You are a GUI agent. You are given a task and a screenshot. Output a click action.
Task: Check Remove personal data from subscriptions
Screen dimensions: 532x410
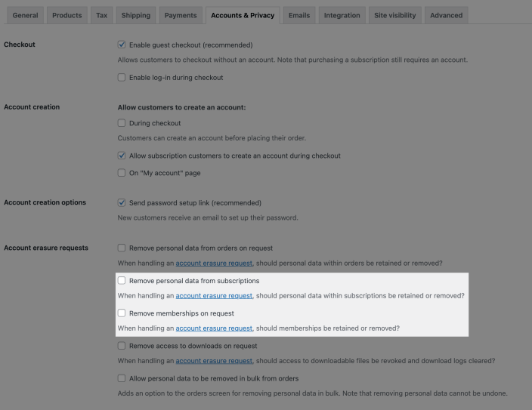(122, 281)
